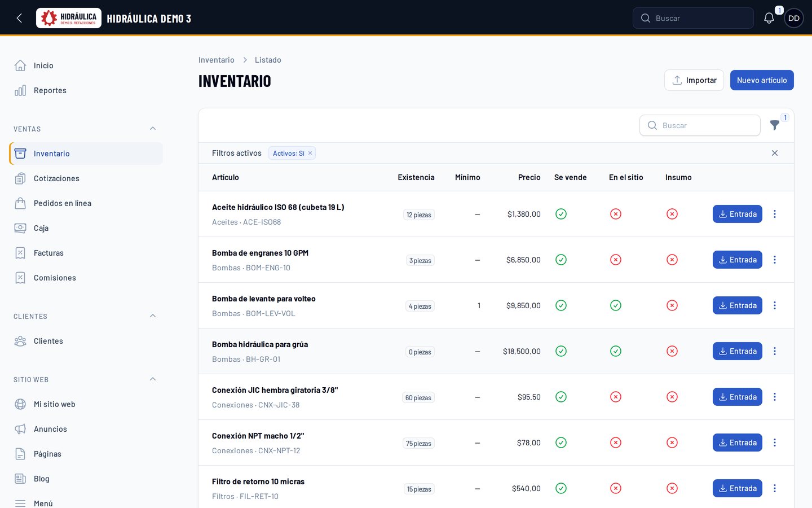Open Mi sitio web in the sidebar
812x508 pixels.
point(86,404)
